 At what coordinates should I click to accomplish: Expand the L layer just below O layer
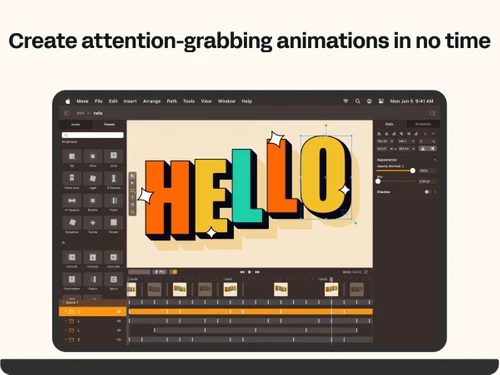pos(66,321)
